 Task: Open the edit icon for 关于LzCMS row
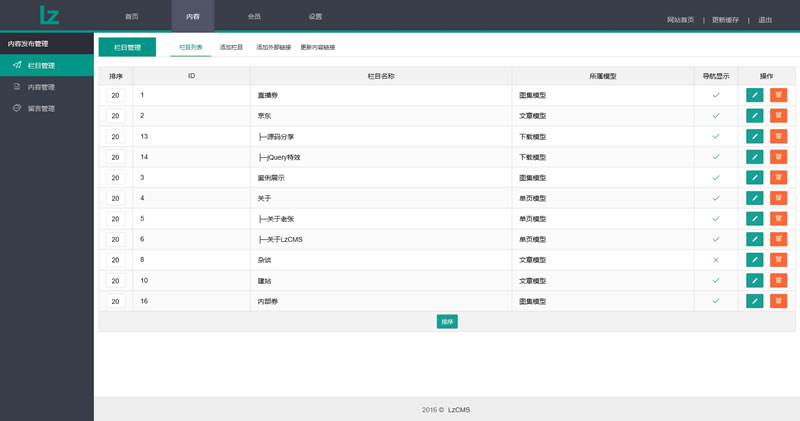(754, 239)
